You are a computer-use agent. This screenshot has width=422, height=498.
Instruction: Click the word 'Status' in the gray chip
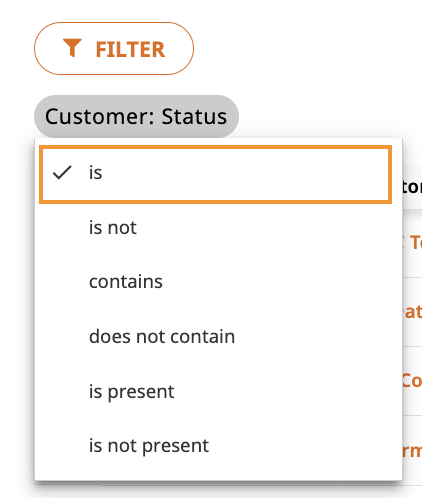click(x=194, y=116)
